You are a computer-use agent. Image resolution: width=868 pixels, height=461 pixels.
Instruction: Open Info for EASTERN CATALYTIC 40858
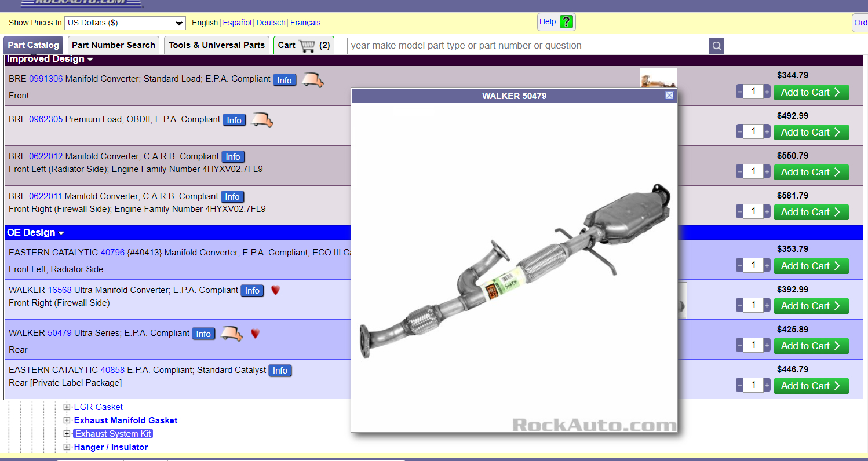tap(280, 371)
